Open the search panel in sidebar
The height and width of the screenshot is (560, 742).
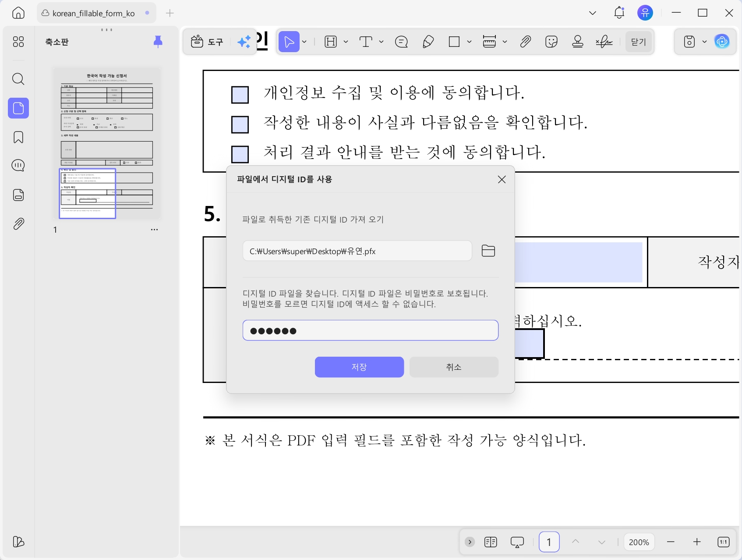(x=18, y=79)
